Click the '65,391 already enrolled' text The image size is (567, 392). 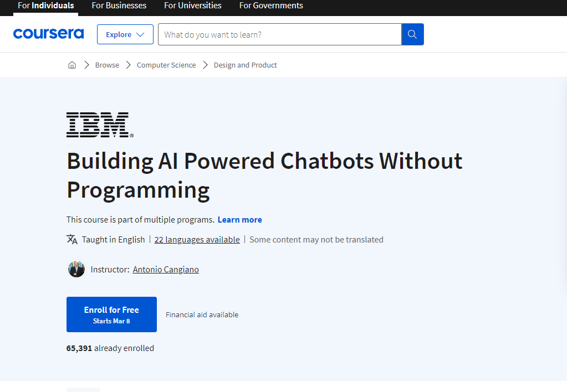coord(110,348)
